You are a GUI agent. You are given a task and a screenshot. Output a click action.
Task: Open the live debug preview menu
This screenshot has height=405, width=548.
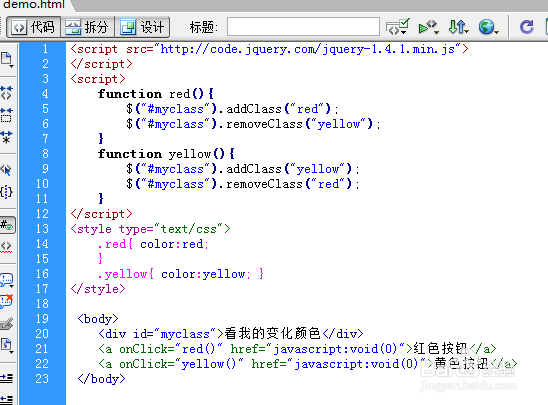[x=428, y=27]
